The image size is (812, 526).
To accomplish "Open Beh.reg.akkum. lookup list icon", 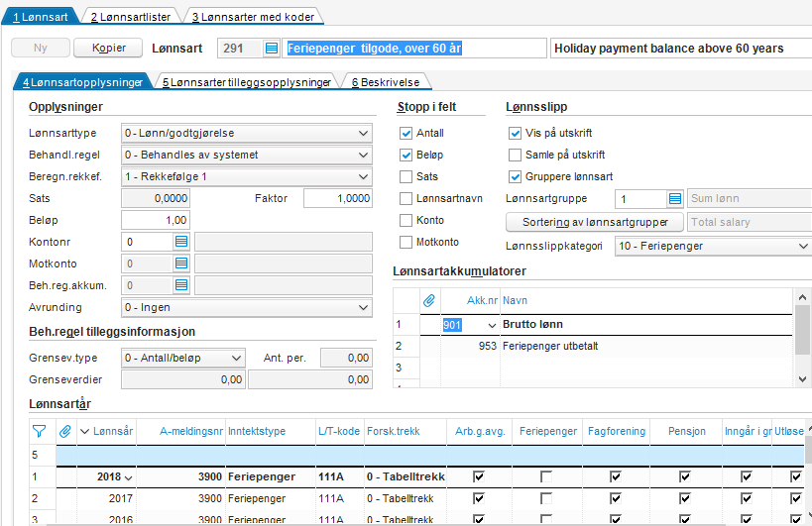I will pos(181,285).
